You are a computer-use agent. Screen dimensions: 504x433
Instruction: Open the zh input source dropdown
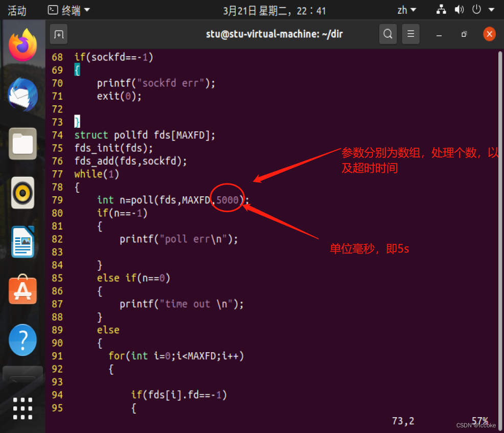point(406,10)
